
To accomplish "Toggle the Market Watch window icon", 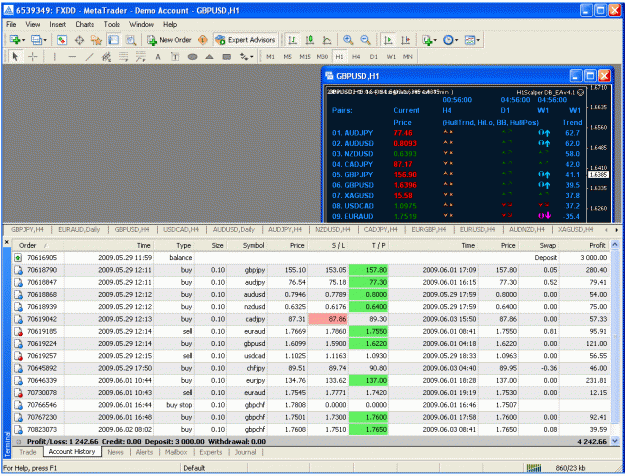I will click(x=62, y=40).
